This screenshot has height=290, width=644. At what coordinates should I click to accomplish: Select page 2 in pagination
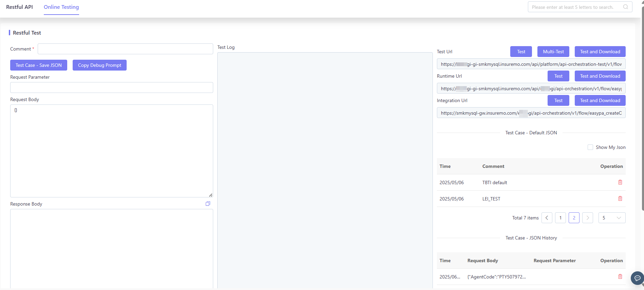point(574,218)
